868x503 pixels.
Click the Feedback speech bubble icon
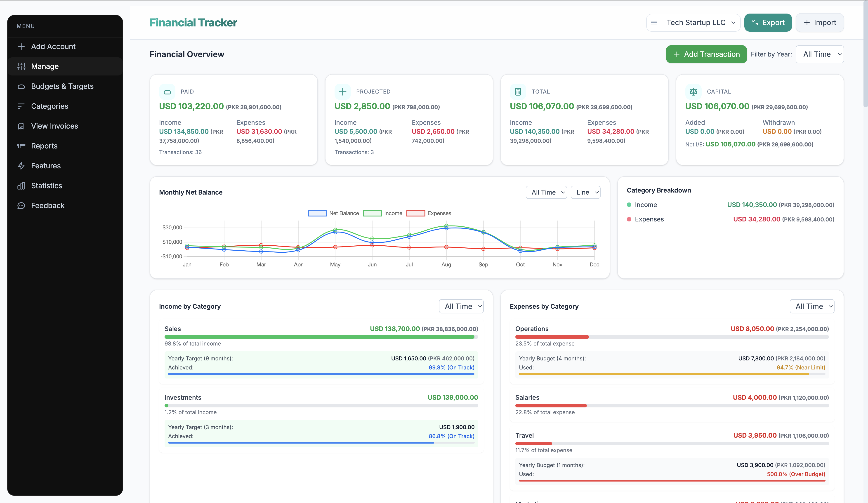click(21, 206)
